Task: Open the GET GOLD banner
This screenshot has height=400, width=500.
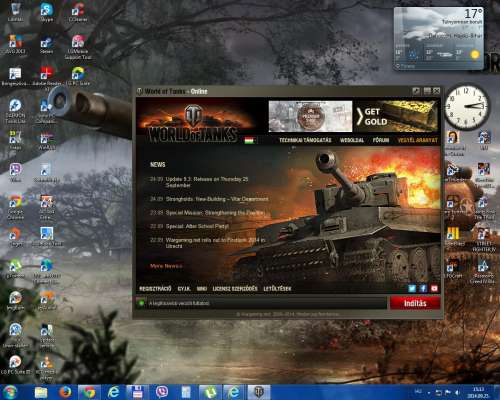Action: [x=397, y=116]
